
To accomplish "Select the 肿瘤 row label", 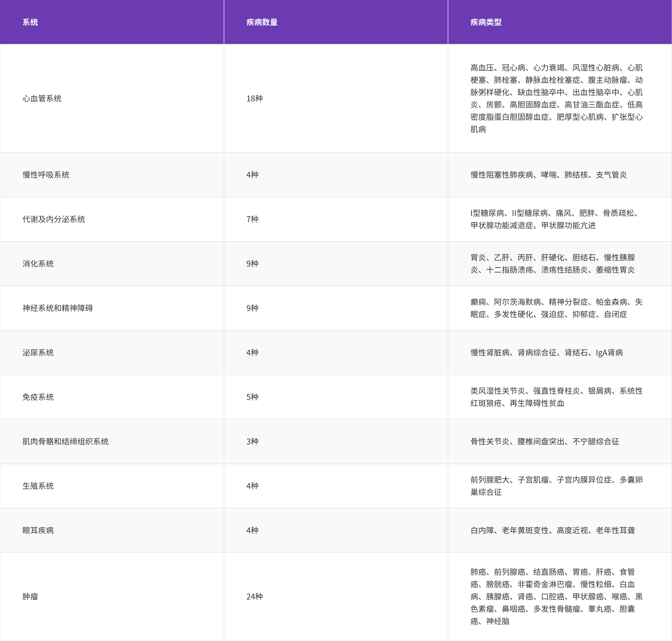I will click(30, 596).
